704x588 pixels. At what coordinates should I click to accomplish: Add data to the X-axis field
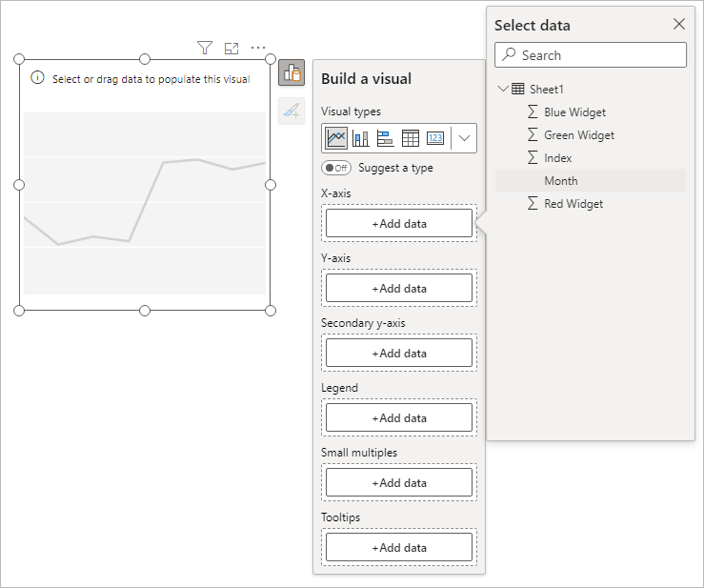tap(399, 223)
